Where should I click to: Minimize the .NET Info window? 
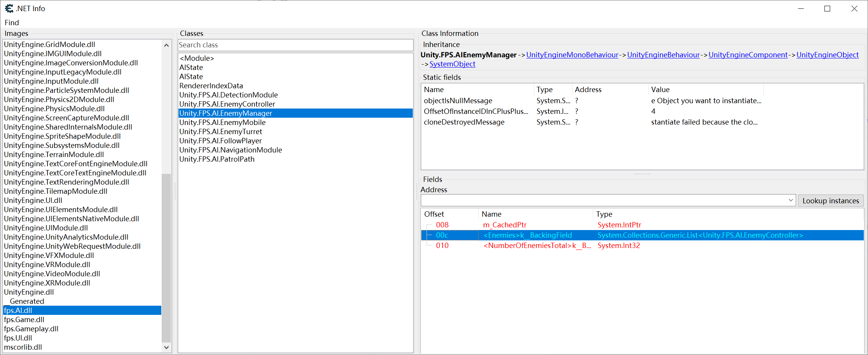[801, 9]
